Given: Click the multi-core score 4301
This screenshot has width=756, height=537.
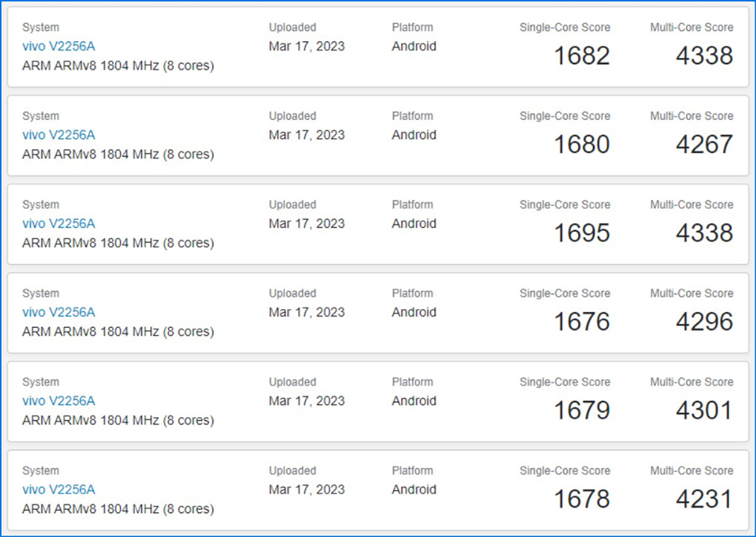Looking at the screenshot, I should 705,410.
